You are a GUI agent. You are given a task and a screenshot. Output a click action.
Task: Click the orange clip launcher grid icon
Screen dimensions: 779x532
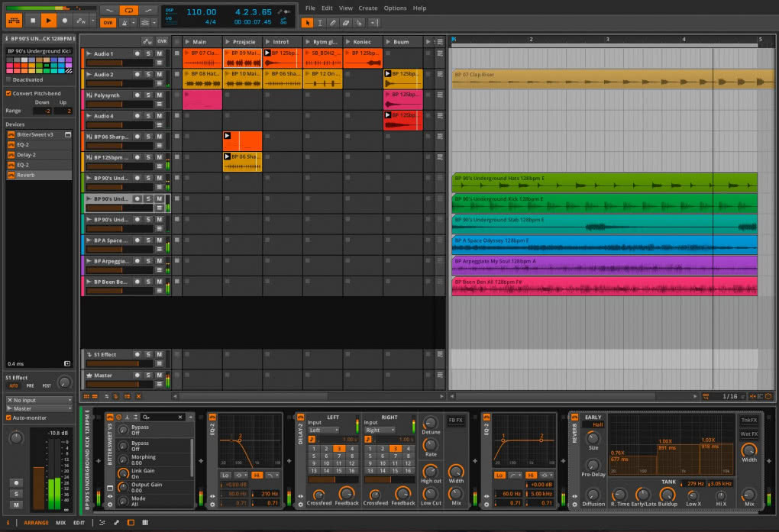(x=14, y=21)
